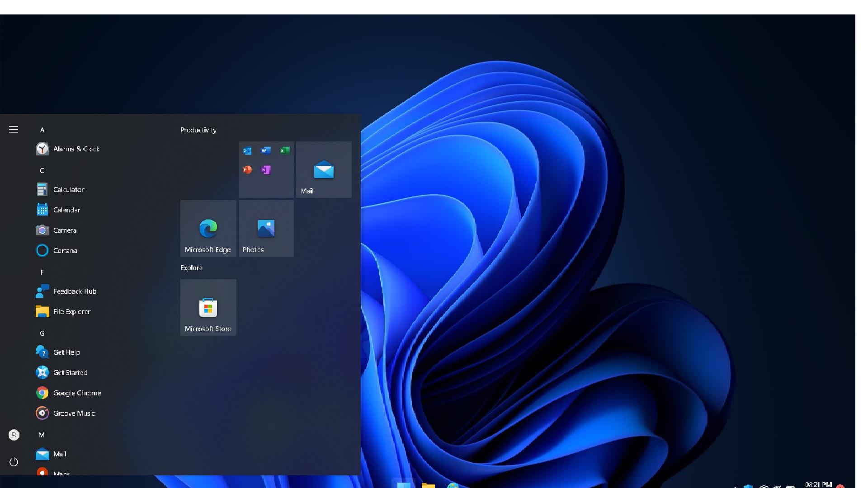The height and width of the screenshot is (488, 868).
Task: Open the Photos tile
Action: click(x=266, y=229)
